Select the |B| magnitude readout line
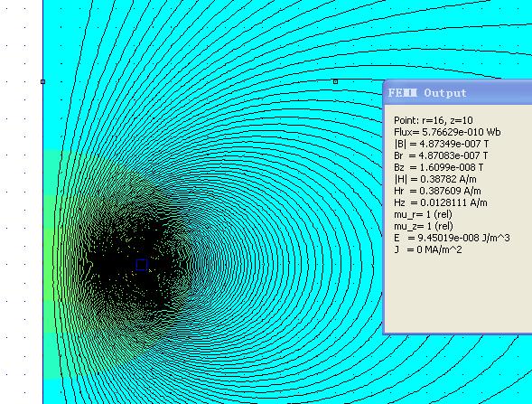Viewport: 532px width, 404px height. [442, 144]
